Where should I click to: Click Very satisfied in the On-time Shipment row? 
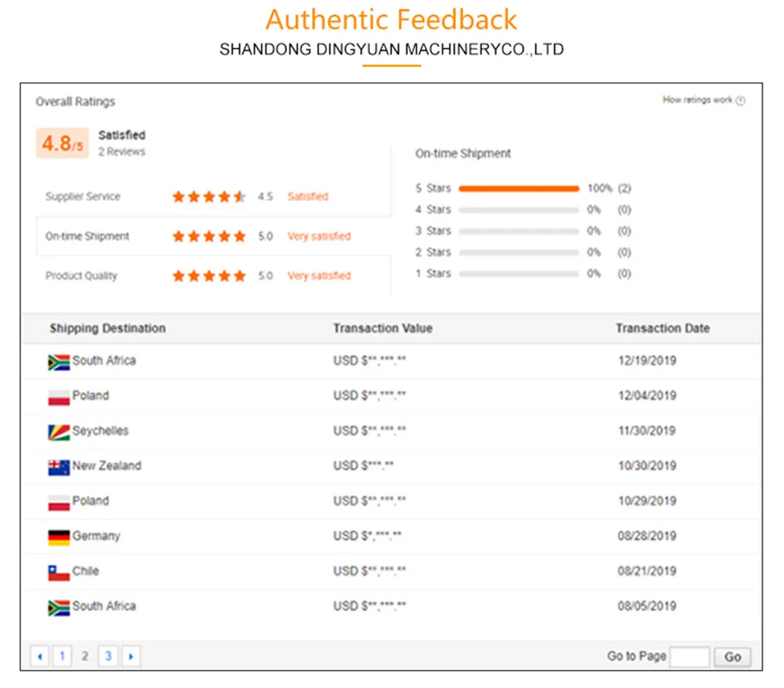pyautogui.click(x=319, y=236)
